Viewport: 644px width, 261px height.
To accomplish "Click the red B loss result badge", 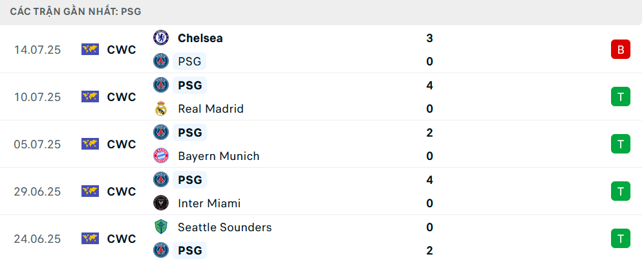I will [x=620, y=50].
